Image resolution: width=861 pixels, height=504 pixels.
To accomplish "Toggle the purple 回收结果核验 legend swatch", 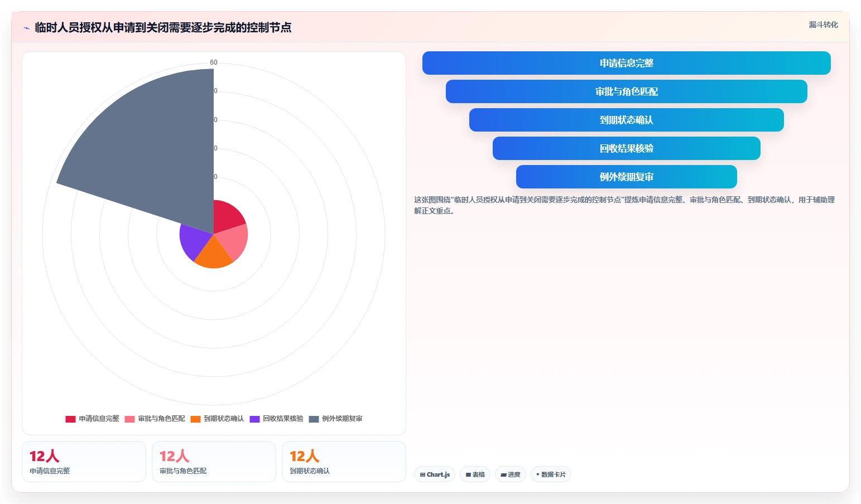I will (x=254, y=419).
